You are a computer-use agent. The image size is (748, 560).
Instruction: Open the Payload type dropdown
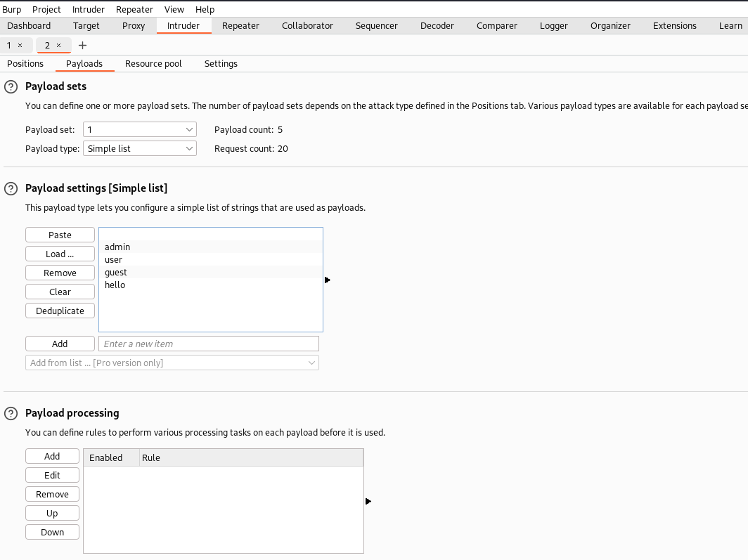click(140, 149)
